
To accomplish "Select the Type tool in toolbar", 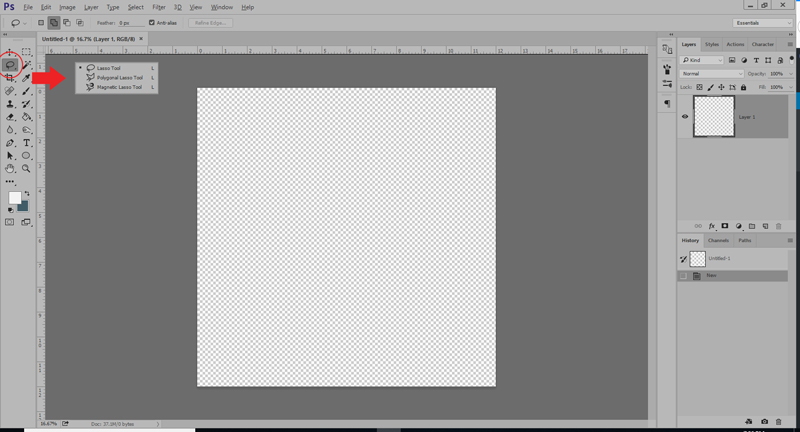I will click(27, 143).
